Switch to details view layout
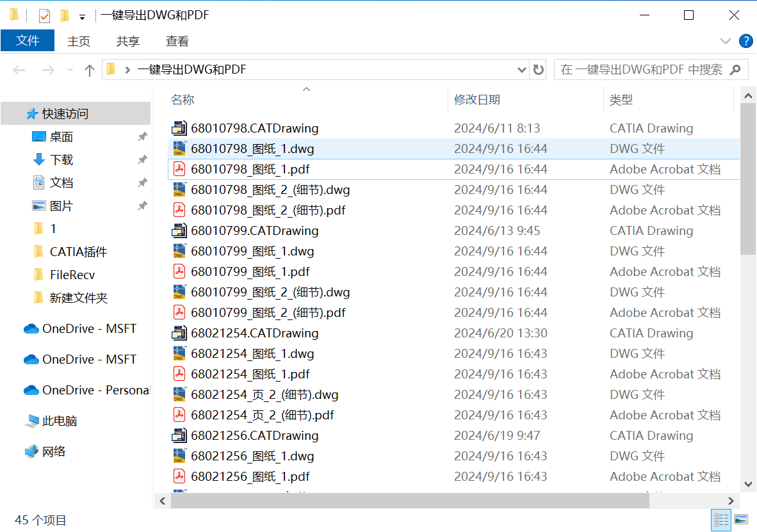This screenshot has height=532, width=757. (x=721, y=519)
